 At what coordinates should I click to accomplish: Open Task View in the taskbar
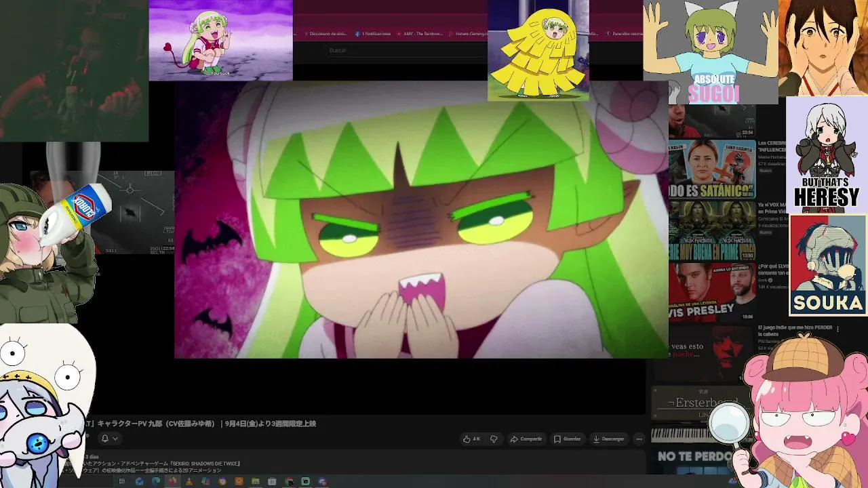122,481
